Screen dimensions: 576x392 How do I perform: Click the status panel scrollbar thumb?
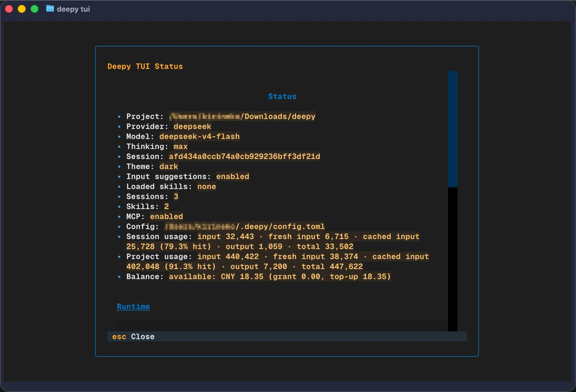452,129
